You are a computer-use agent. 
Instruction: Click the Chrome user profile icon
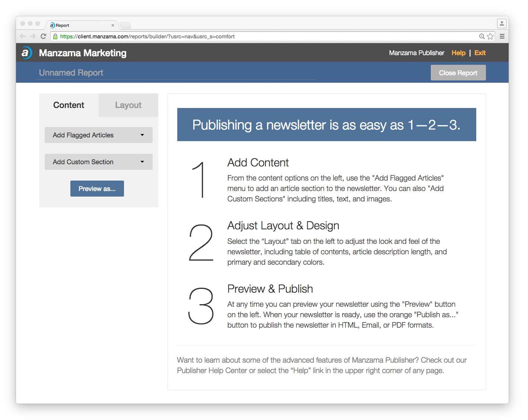(502, 23)
